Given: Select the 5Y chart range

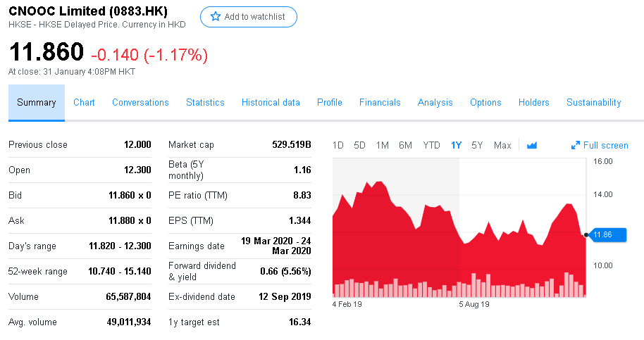Looking at the screenshot, I should pos(477,146).
